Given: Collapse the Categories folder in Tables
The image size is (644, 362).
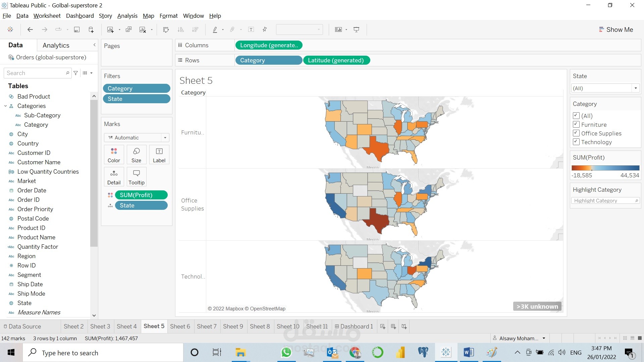Looking at the screenshot, I should click(x=5, y=106).
